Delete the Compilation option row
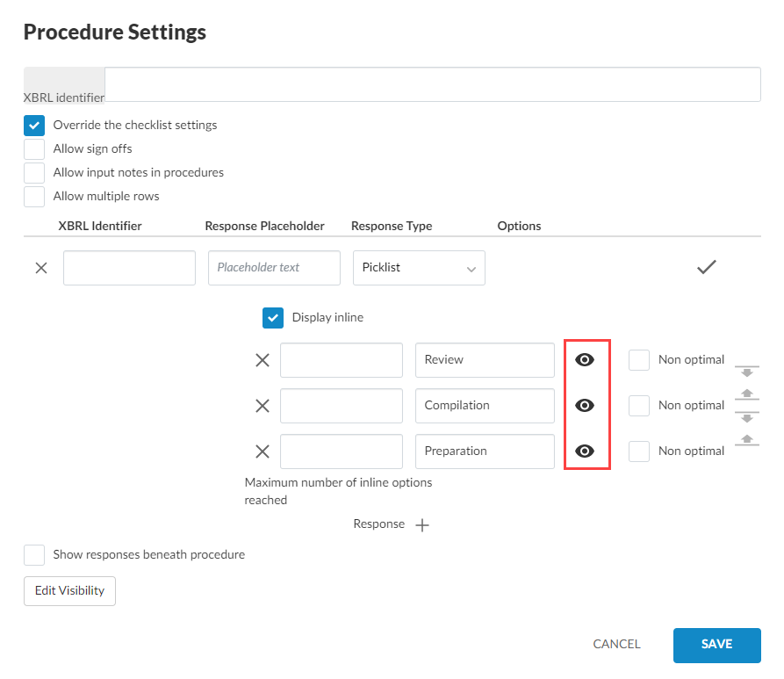The width and height of the screenshot is (784, 679). pos(262,406)
